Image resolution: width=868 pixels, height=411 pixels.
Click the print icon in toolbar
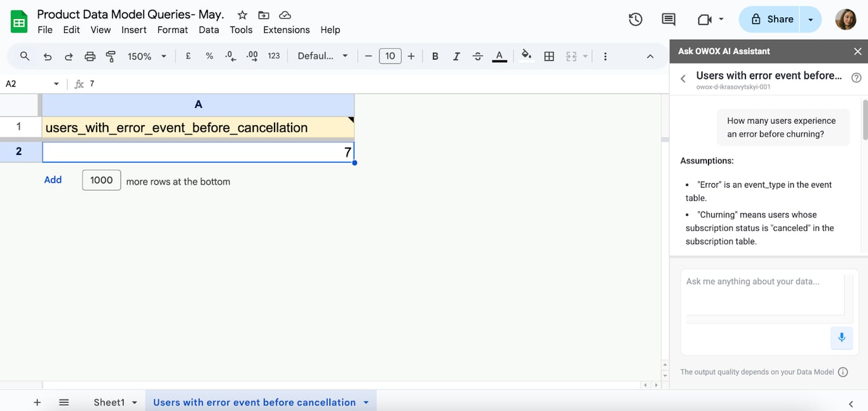90,56
